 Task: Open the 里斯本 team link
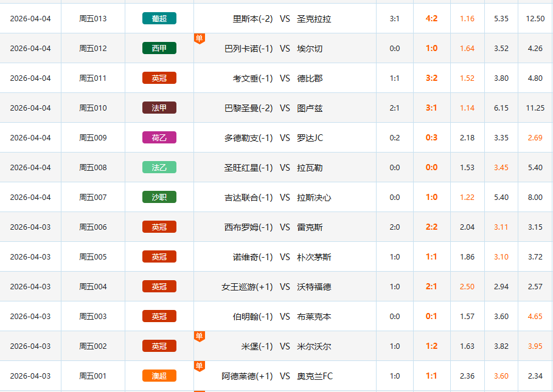pos(245,18)
